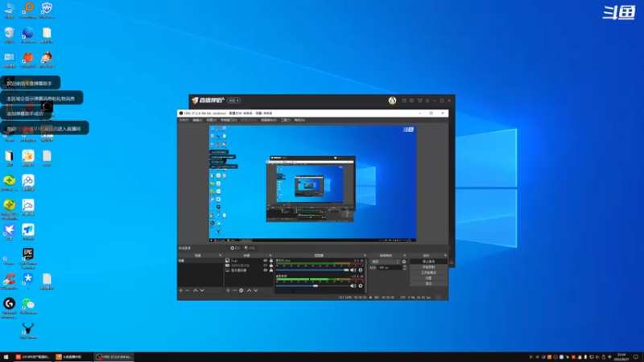644x362 pixels.
Task: Adjust Mic/Aux volume slider
Action: [312, 270]
